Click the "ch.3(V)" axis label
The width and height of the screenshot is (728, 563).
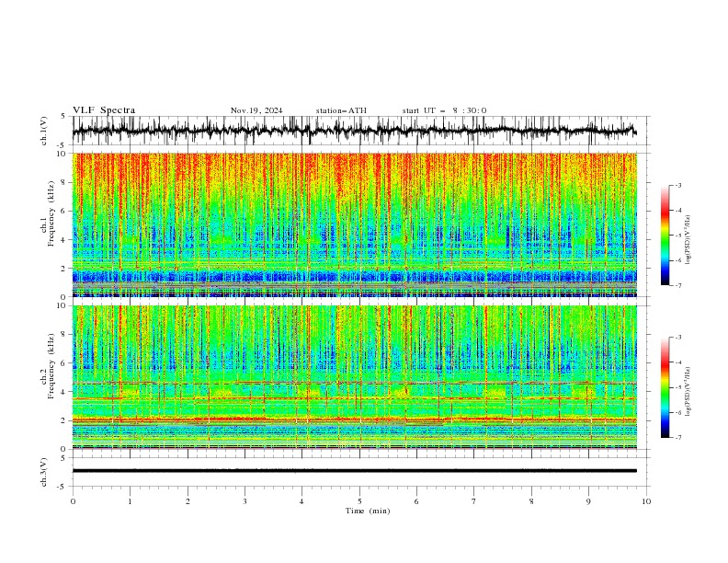pos(44,472)
